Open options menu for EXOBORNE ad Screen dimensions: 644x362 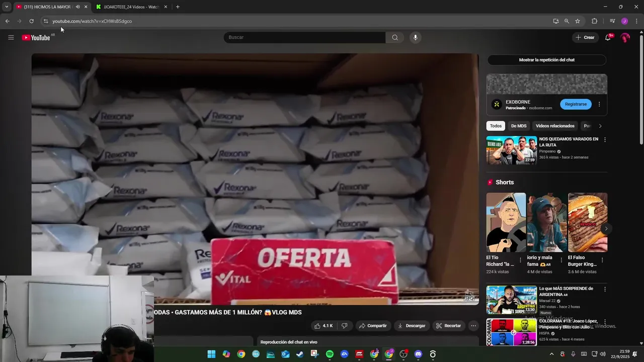tap(599, 104)
